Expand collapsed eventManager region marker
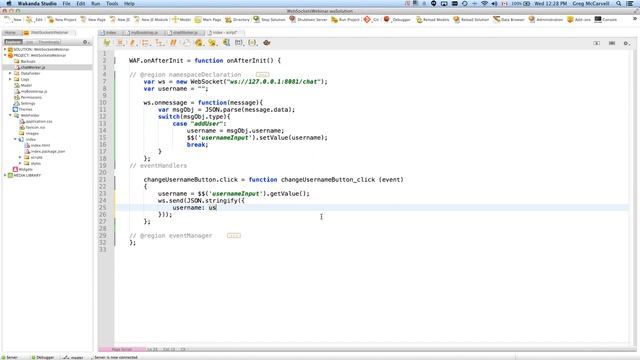Image resolution: width=640 pixels, height=360 pixels. tap(234, 236)
